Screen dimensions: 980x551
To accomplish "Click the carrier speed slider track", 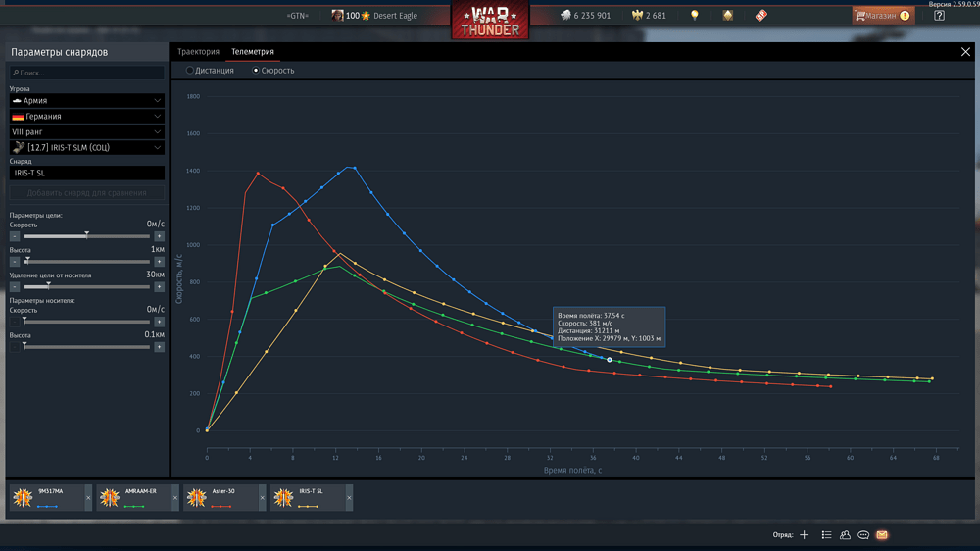I will point(87,322).
